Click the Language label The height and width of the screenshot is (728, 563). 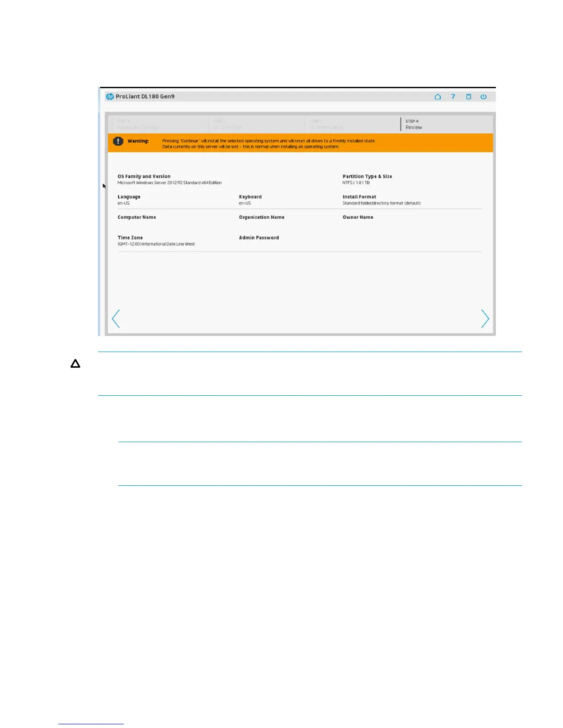(x=129, y=197)
